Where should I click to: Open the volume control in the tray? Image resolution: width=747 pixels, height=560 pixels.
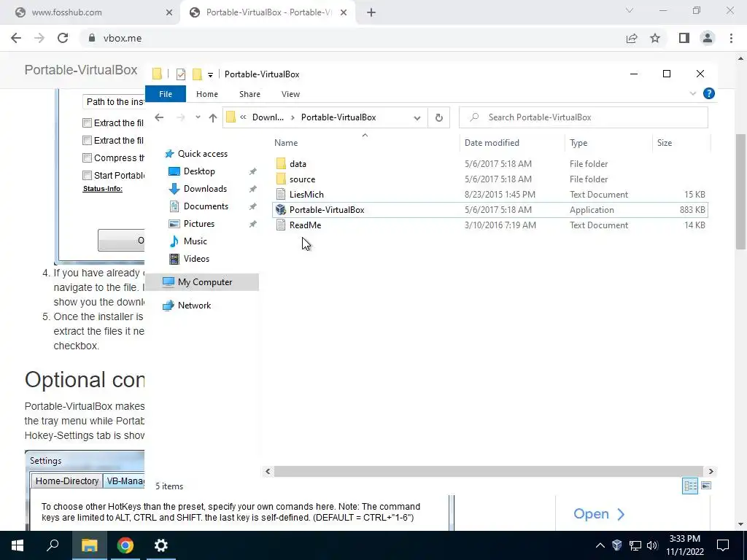coord(652,545)
